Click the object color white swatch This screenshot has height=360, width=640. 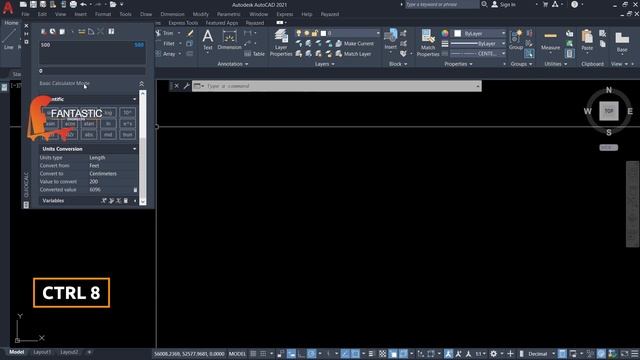pyautogui.click(x=458, y=33)
